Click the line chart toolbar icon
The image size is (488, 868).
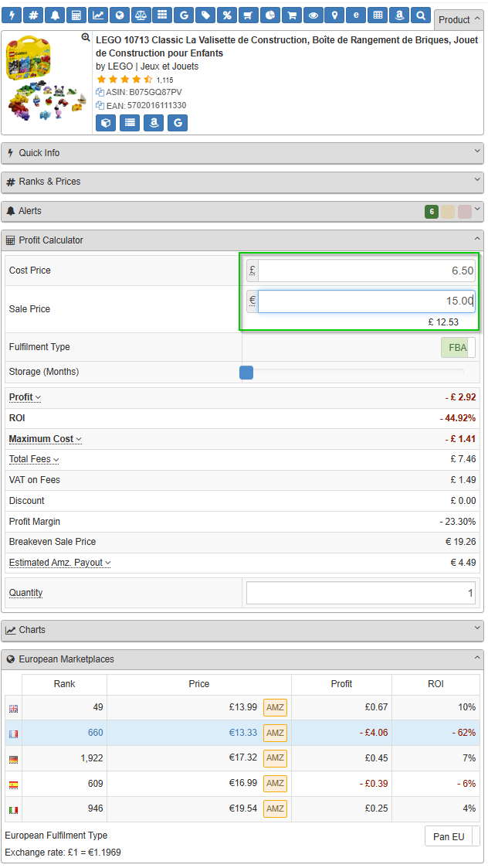98,15
